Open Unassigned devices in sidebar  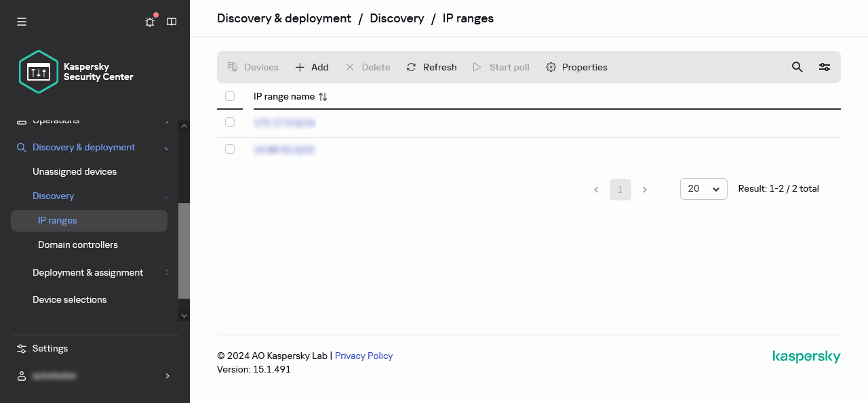click(x=75, y=171)
